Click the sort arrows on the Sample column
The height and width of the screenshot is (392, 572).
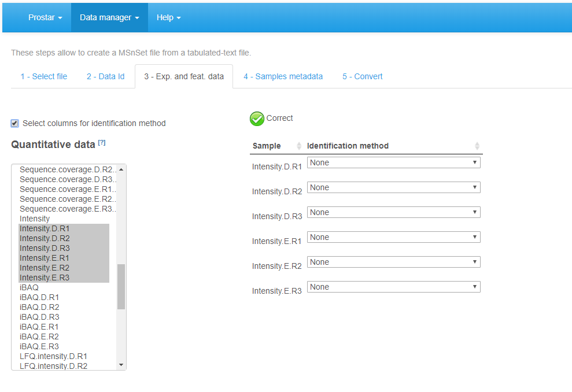300,146
